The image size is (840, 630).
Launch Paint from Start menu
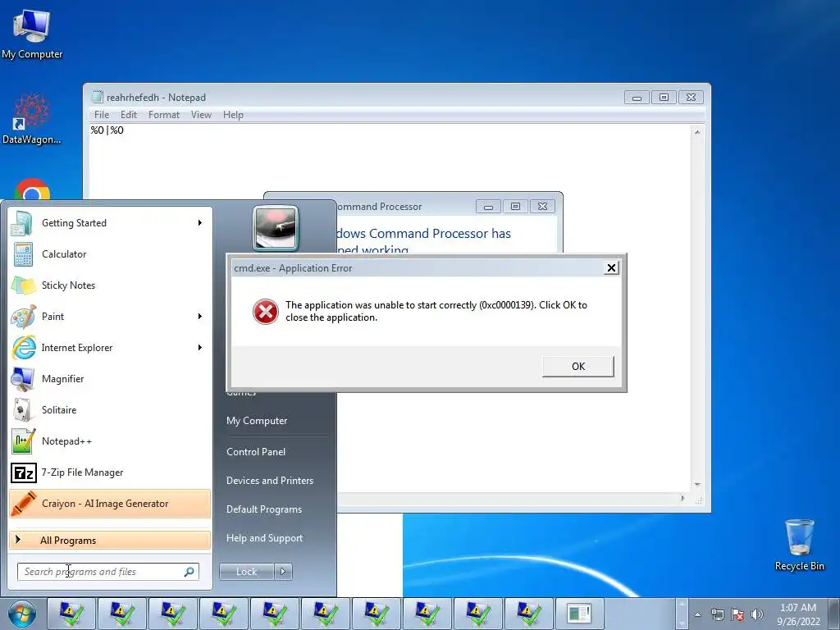click(110, 316)
